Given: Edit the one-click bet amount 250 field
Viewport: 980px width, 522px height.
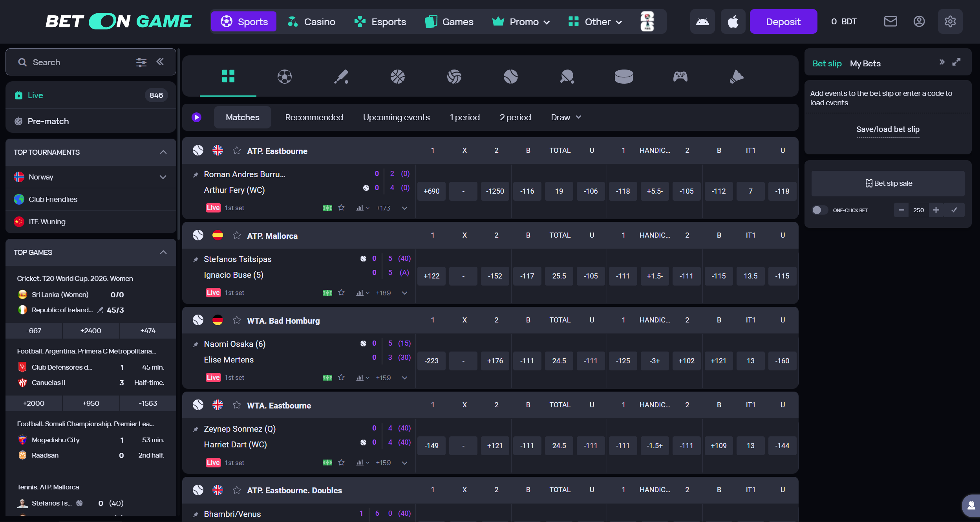Looking at the screenshot, I should [918, 210].
